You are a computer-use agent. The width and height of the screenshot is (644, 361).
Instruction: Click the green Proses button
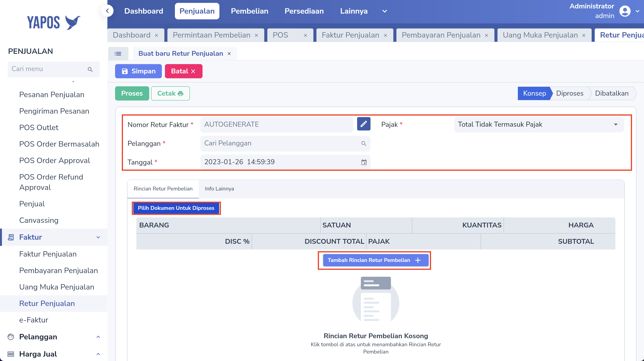tap(132, 94)
